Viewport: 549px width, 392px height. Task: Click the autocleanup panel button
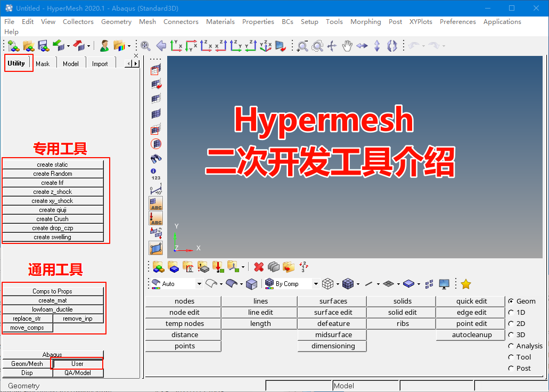pyautogui.click(x=472, y=335)
